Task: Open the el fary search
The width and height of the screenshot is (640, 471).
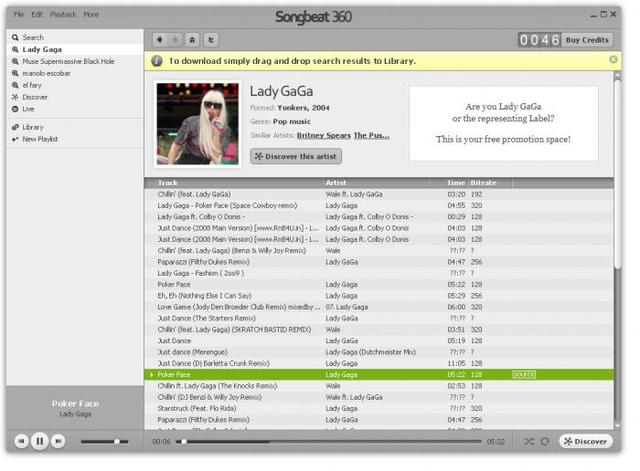Action: tap(75, 85)
